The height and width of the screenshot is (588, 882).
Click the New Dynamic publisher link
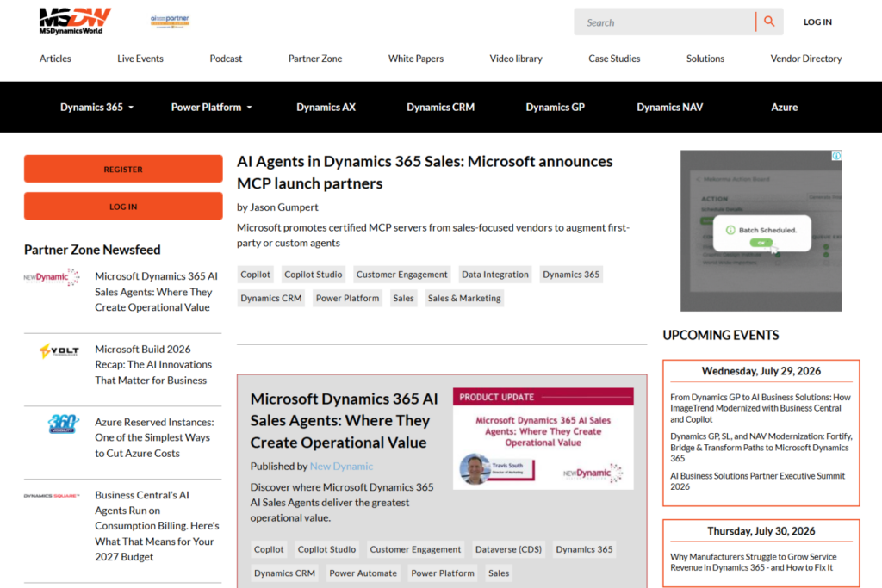pyautogui.click(x=341, y=466)
